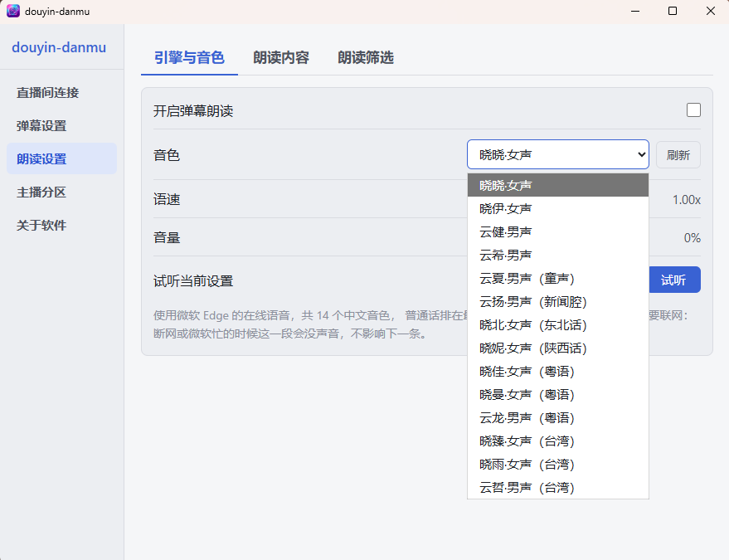This screenshot has width=729, height=560.
Task: Pick 晓曼·女声 (粤语) voice
Action: pos(557,394)
